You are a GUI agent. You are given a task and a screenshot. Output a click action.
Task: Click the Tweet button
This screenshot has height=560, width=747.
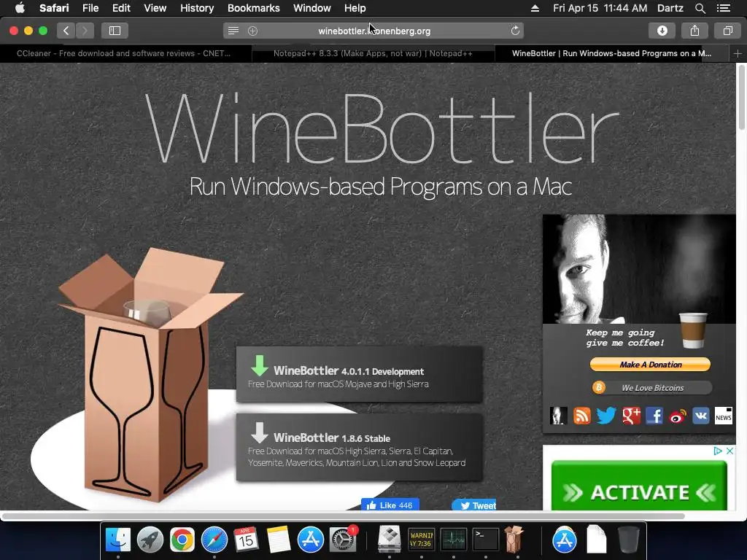click(x=474, y=505)
